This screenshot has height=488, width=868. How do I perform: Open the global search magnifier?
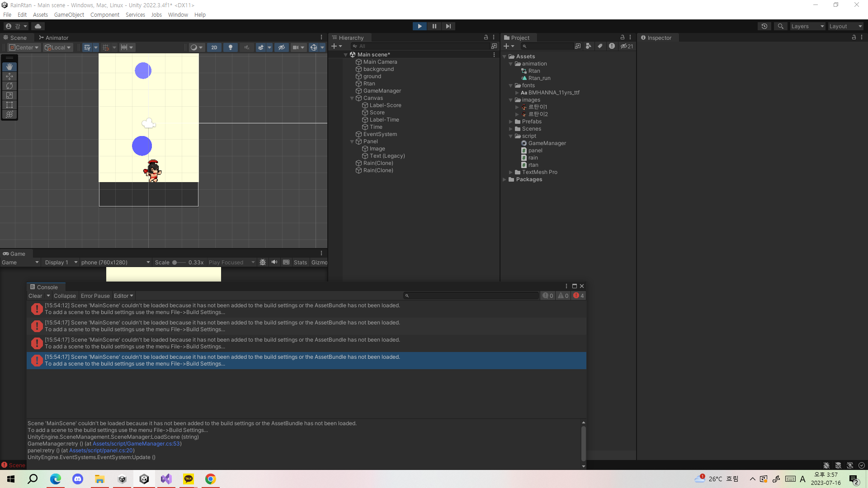(781, 26)
